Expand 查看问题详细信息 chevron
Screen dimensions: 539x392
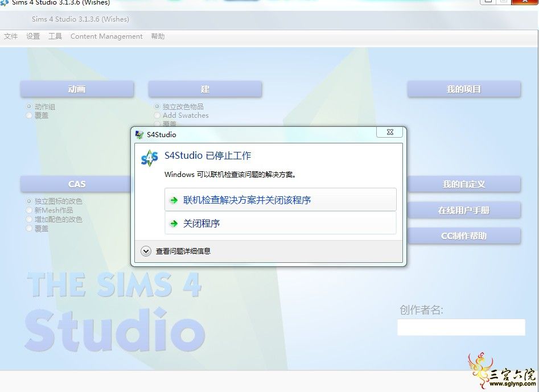[146, 251]
